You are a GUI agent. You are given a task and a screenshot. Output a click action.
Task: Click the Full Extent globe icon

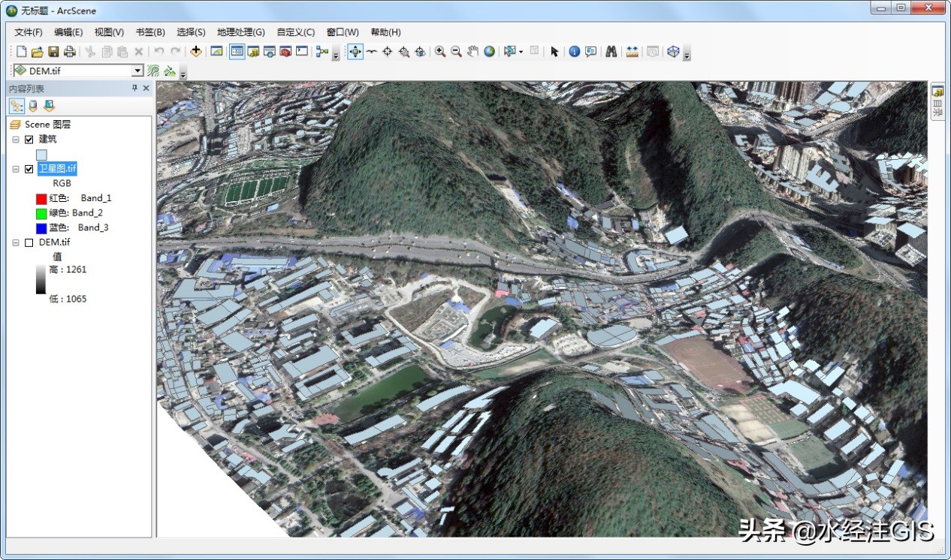coord(490,52)
